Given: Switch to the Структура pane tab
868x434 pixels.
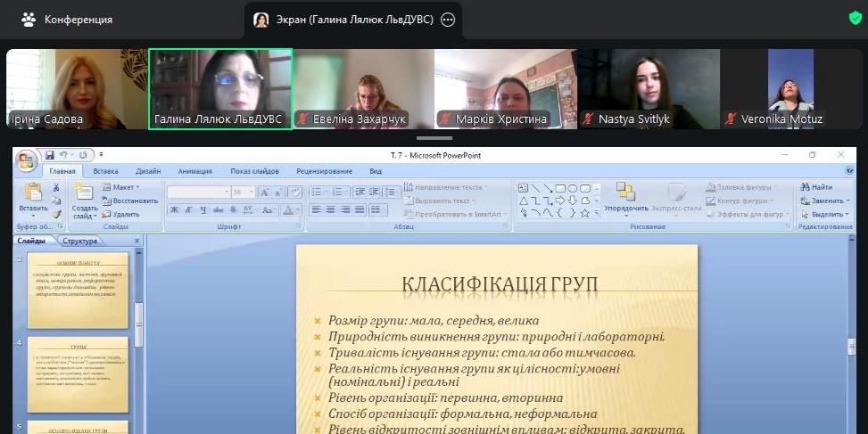Looking at the screenshot, I should point(80,241).
